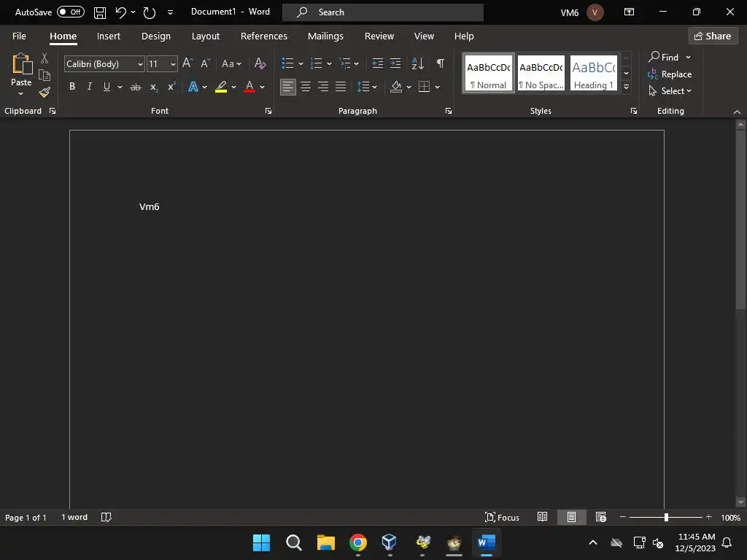The image size is (747, 560).
Task: Click the Text Effects glowing A icon
Action: (193, 87)
